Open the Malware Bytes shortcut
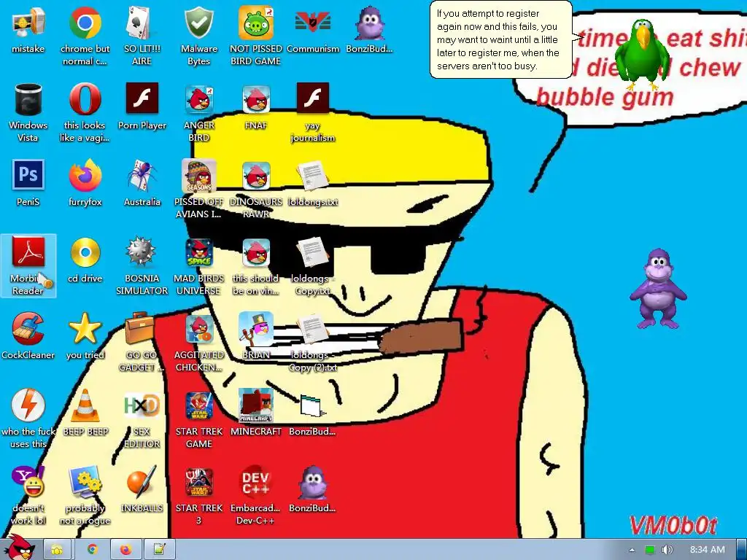 coord(198,36)
